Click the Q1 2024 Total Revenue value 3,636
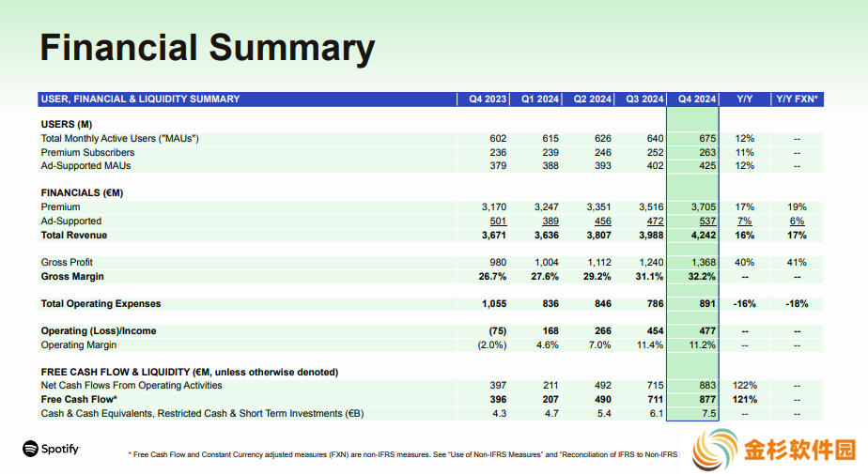The image size is (868, 474). click(545, 235)
